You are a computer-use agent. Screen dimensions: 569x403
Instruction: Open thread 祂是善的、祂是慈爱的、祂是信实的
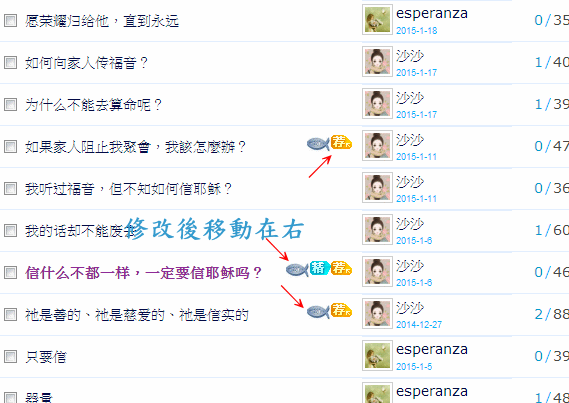click(137, 314)
